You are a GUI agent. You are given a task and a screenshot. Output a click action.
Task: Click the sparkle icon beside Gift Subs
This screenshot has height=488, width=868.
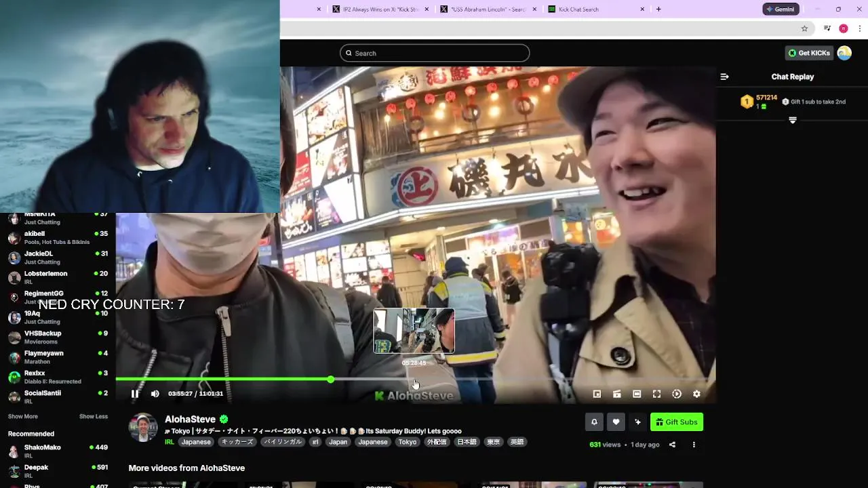(x=637, y=422)
